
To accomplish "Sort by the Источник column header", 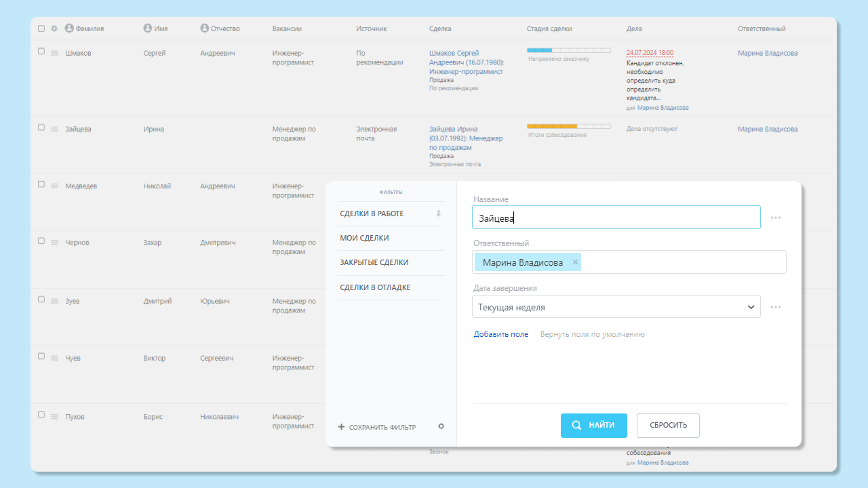I will [x=372, y=28].
